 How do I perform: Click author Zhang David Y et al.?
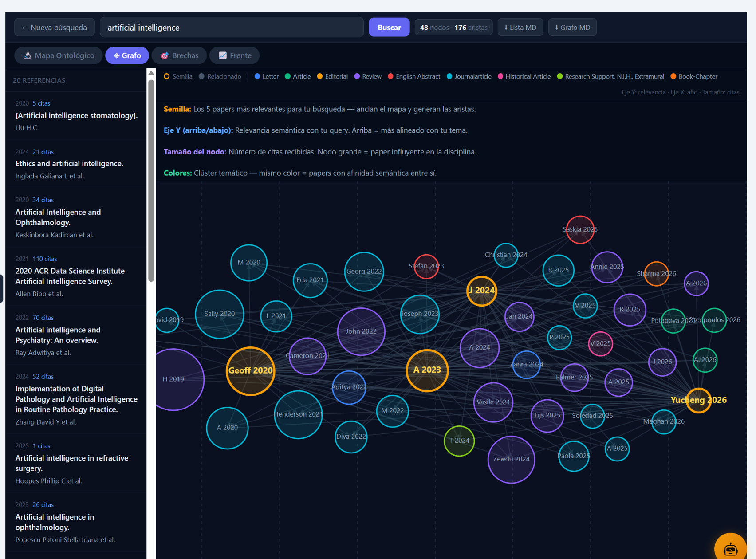46,422
